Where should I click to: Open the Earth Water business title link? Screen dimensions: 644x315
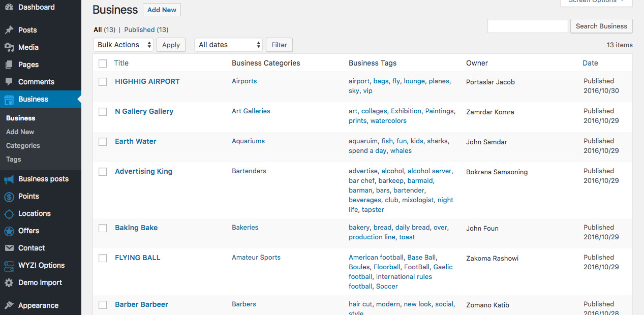pyautogui.click(x=136, y=141)
